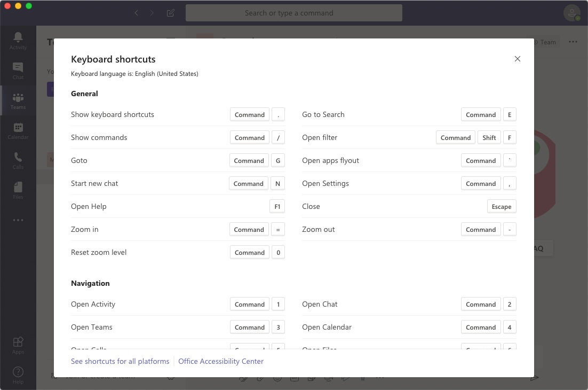Click the Search or type a command box
Image resolution: width=588 pixels, height=390 pixels.
[x=294, y=13]
